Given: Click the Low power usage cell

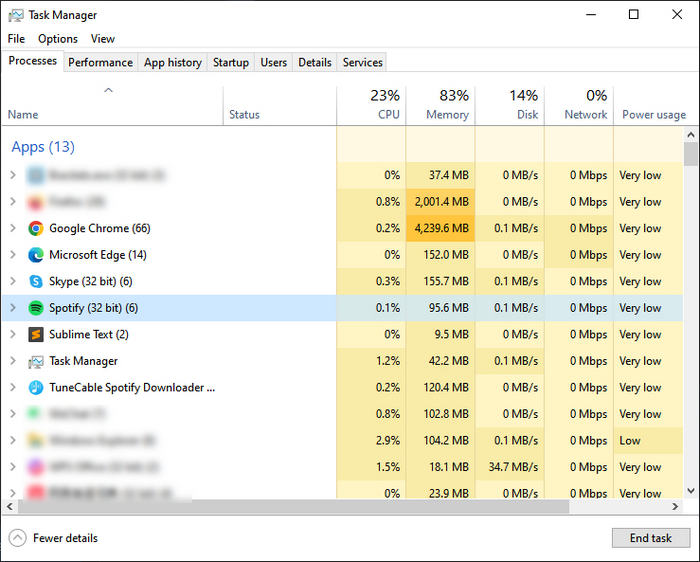Looking at the screenshot, I should click(x=648, y=441).
